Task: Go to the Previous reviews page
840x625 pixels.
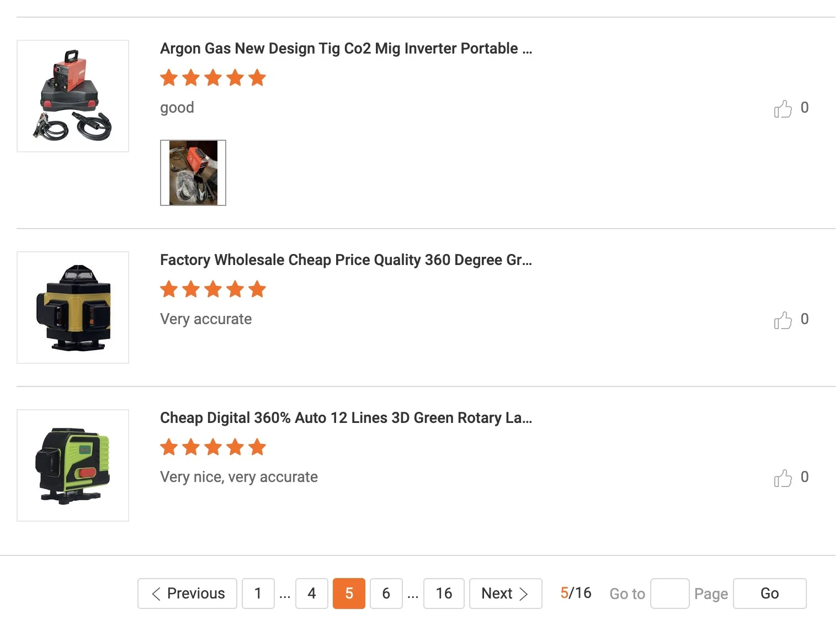Action: [x=187, y=594]
